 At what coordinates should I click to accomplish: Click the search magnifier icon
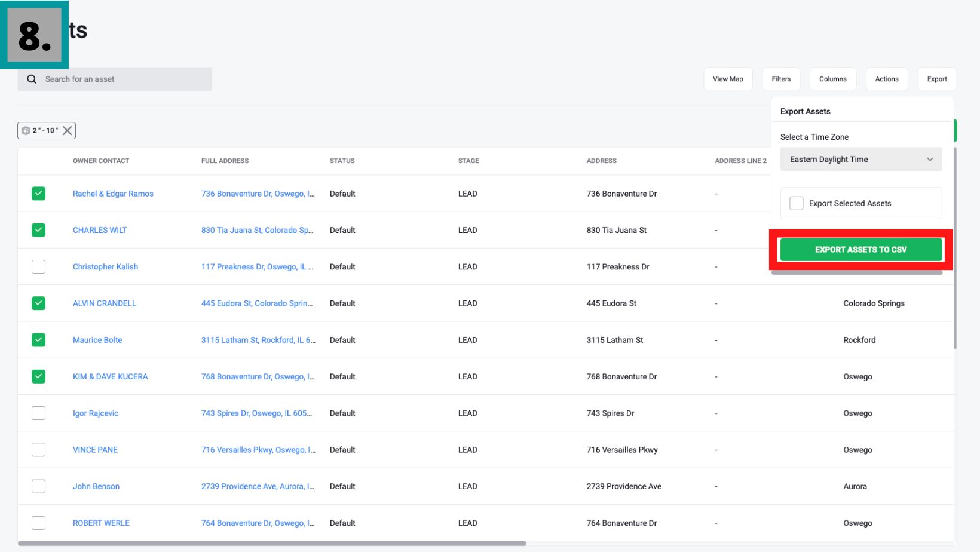click(x=32, y=79)
